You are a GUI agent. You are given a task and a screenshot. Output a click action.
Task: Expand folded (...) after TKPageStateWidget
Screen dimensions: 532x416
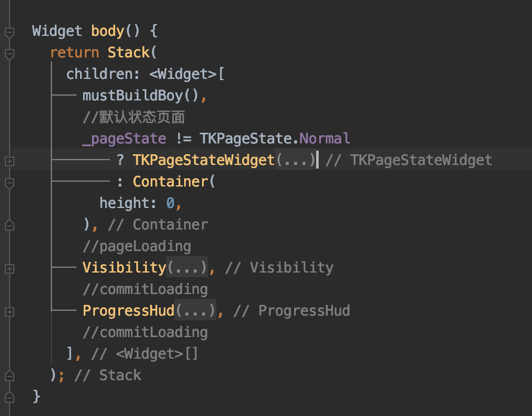[x=295, y=160]
